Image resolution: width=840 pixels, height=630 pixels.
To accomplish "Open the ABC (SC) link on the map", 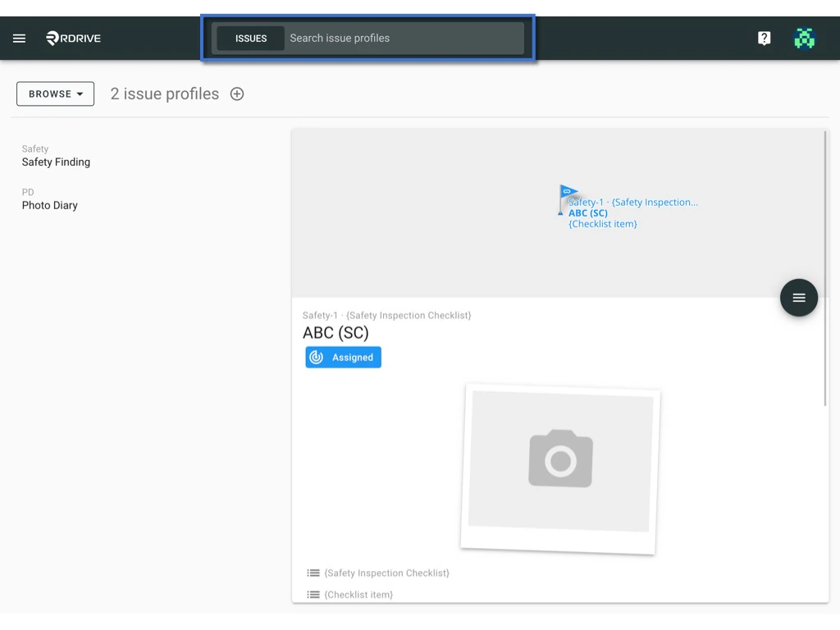I will [x=588, y=212].
